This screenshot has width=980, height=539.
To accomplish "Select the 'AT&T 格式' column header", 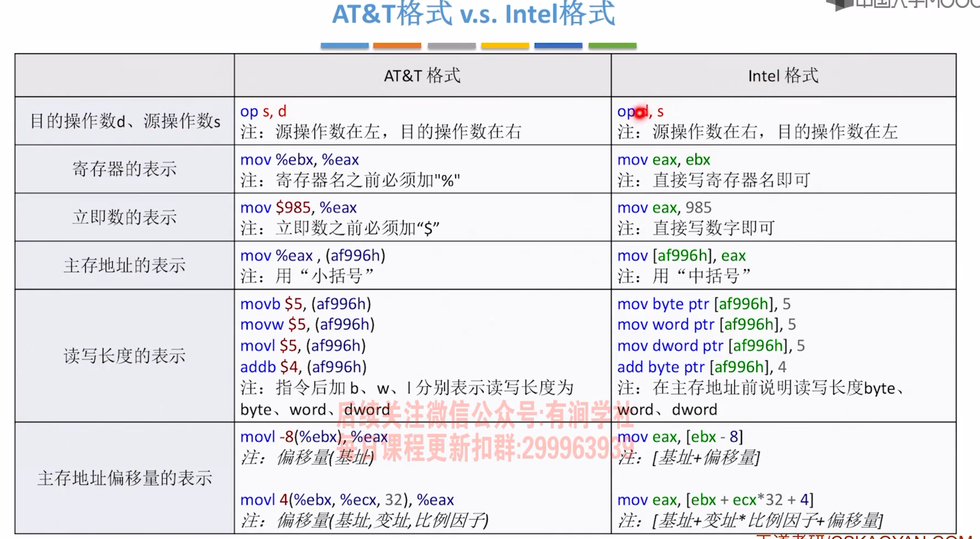I will pyautogui.click(x=422, y=76).
